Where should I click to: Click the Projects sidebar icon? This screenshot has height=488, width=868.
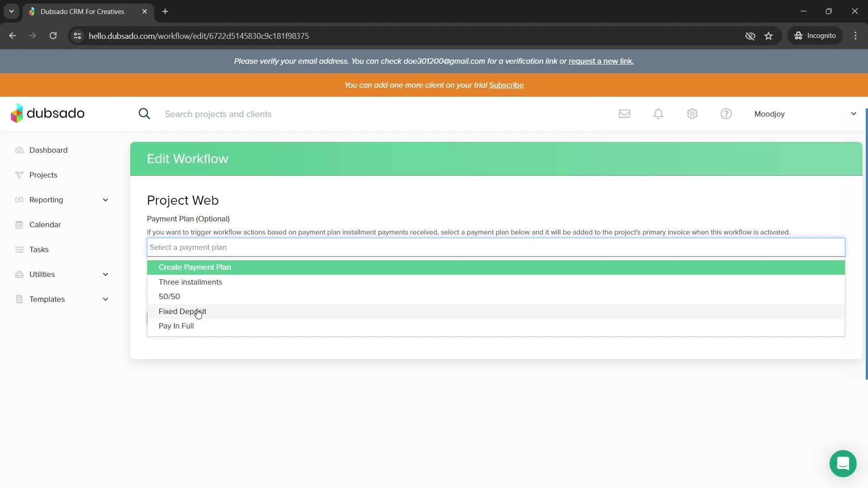[19, 175]
